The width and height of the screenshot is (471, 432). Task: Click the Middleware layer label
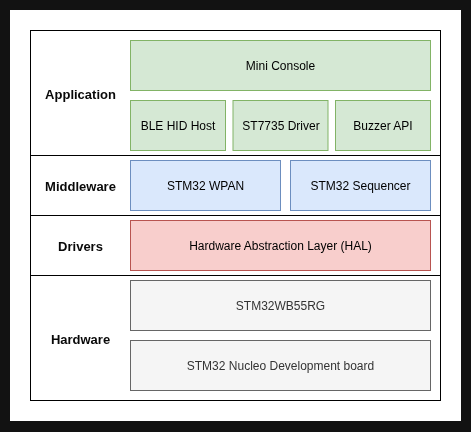pyautogui.click(x=80, y=186)
